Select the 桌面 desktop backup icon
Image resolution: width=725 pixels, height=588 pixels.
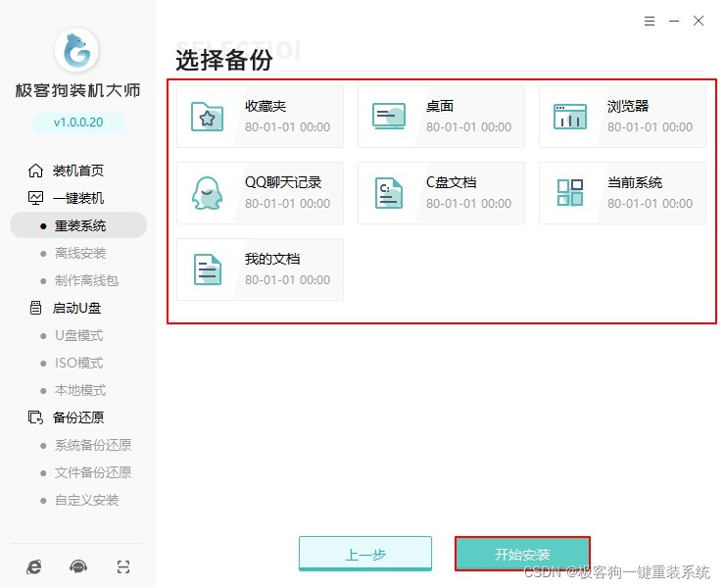pyautogui.click(x=388, y=117)
